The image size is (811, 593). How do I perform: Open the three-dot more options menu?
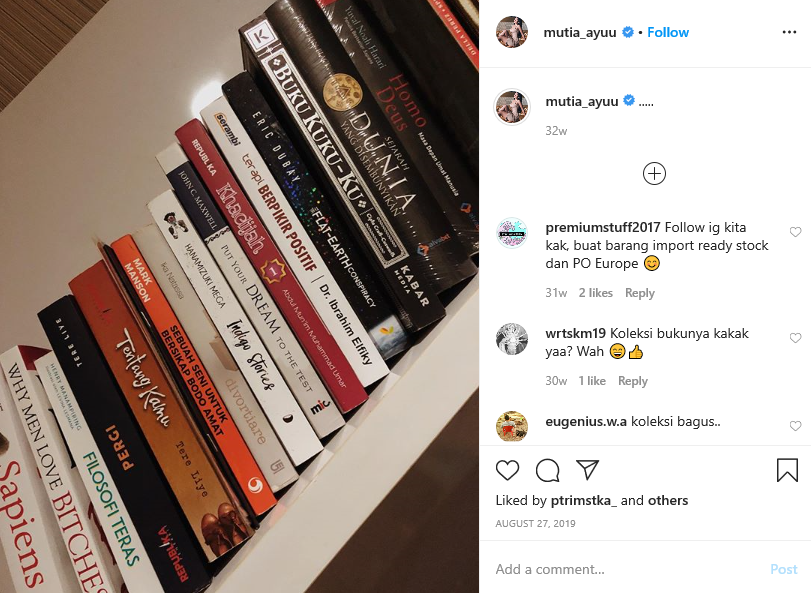point(789,32)
